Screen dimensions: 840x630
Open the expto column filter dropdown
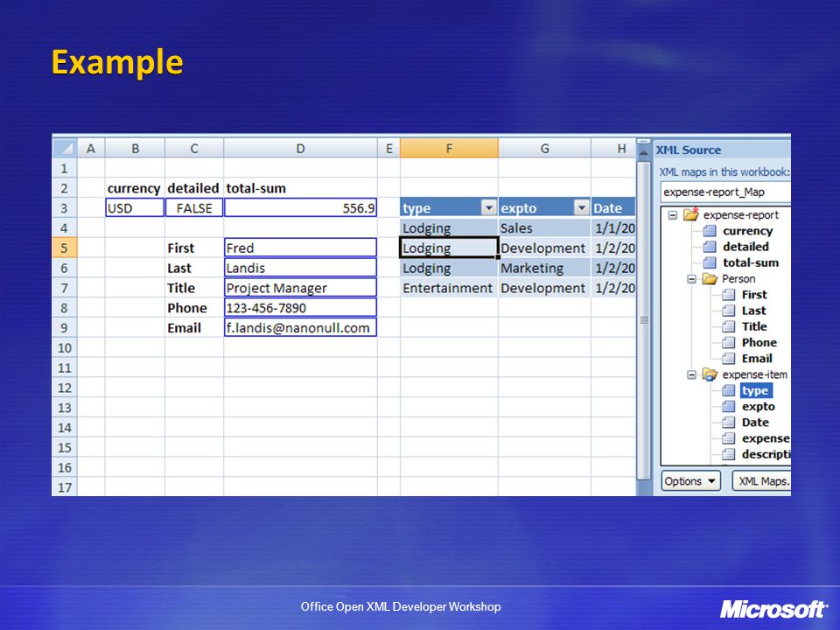pos(582,207)
